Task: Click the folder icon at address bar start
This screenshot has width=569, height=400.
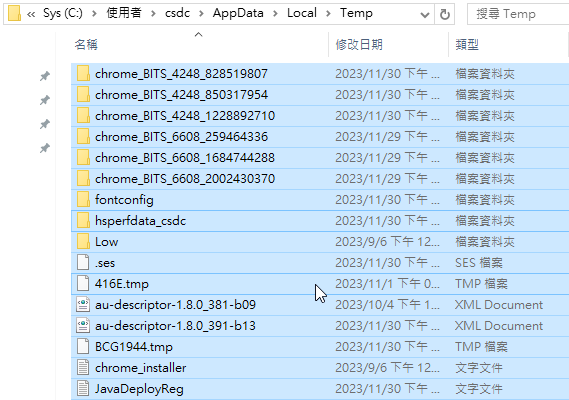Action: tap(14, 13)
